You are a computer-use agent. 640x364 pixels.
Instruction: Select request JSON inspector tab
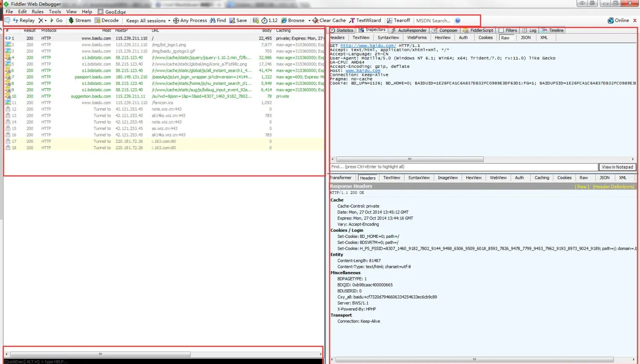coord(526,38)
